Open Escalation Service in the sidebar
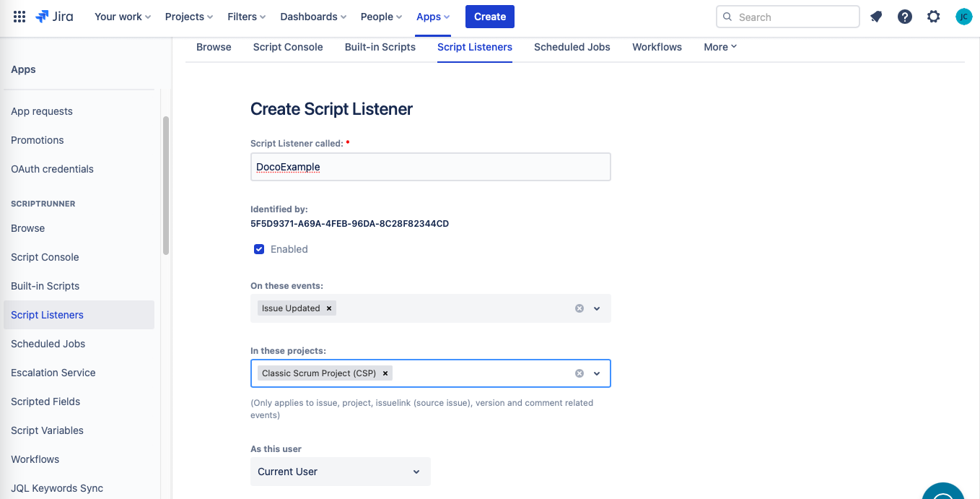 [53, 373]
